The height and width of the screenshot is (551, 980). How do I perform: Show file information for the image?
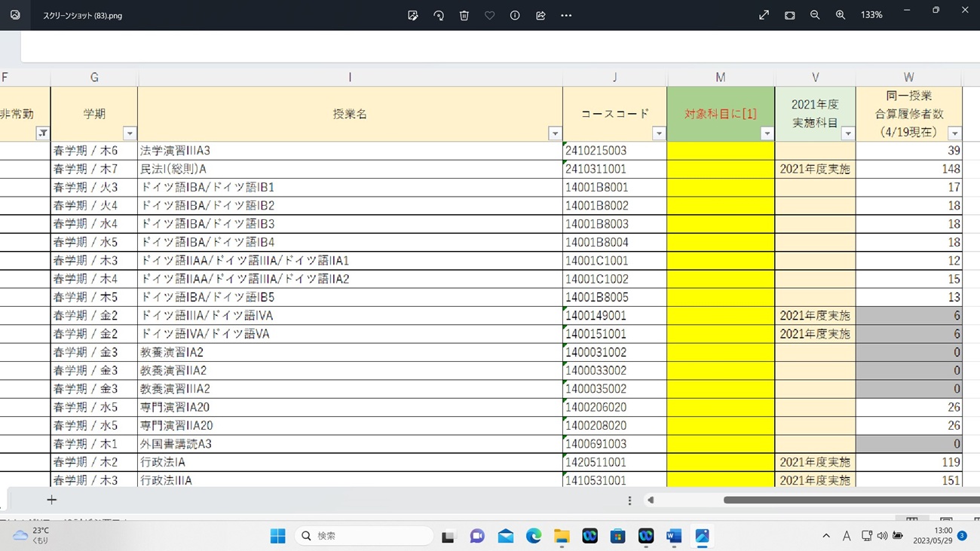515,15
